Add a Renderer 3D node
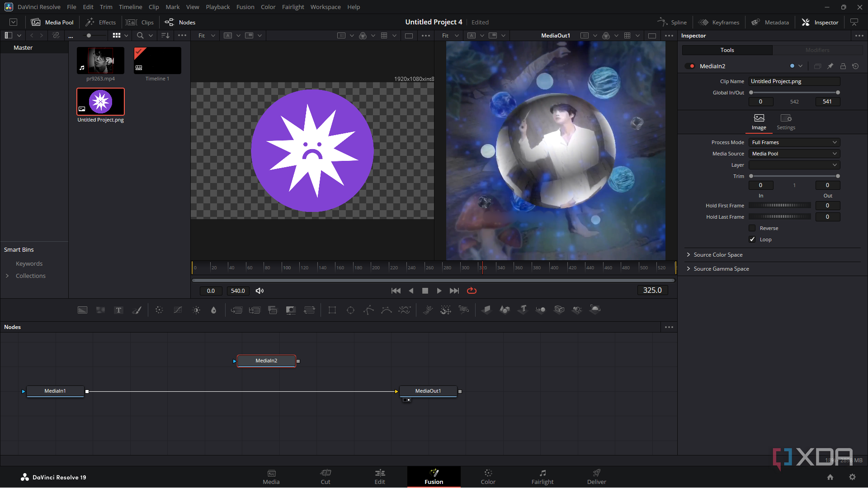This screenshot has height=488, width=868. (x=595, y=310)
